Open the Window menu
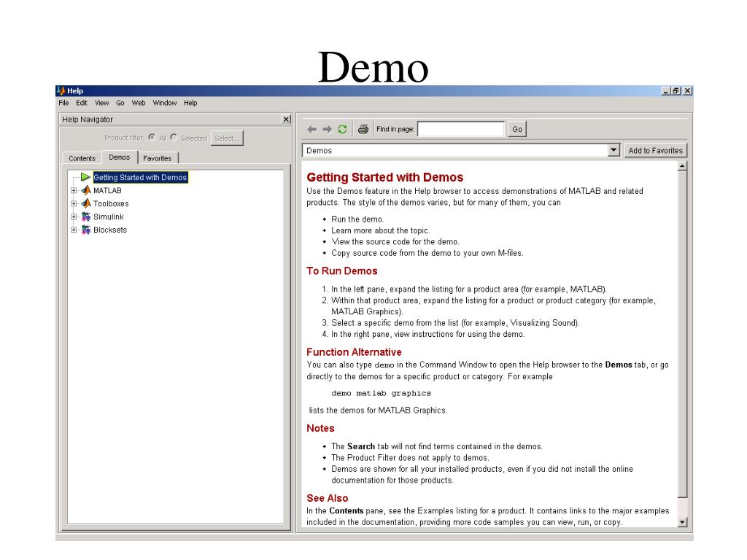747x560 pixels. pos(165,103)
